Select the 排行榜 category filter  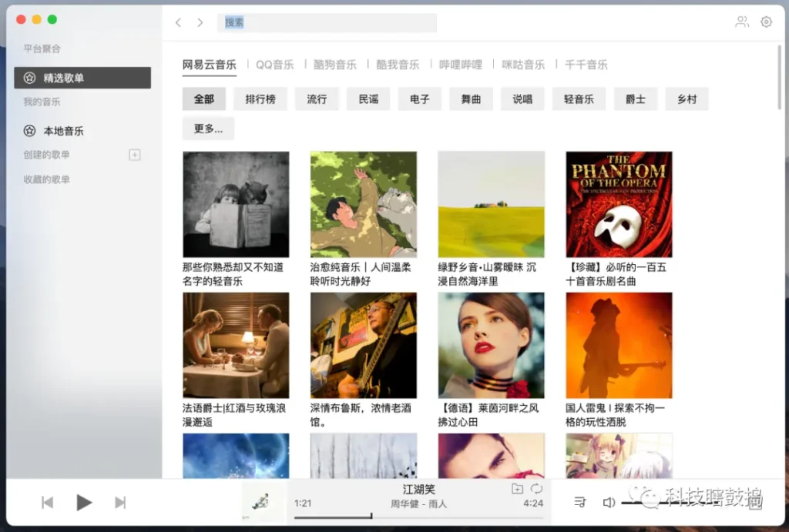click(260, 99)
